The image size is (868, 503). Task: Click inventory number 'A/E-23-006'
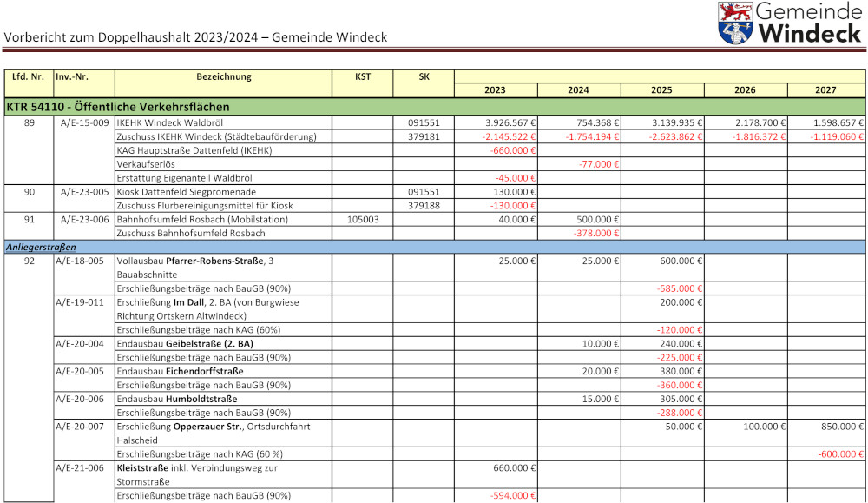coord(85,220)
